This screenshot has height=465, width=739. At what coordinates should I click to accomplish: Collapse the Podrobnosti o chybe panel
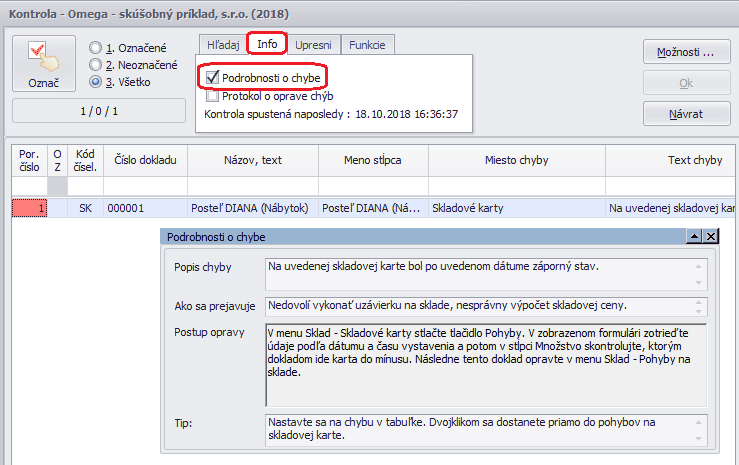pos(693,237)
